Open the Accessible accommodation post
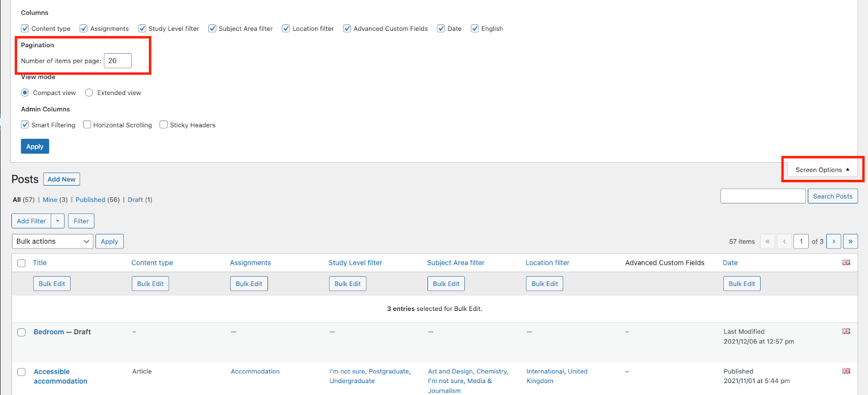 coord(60,377)
